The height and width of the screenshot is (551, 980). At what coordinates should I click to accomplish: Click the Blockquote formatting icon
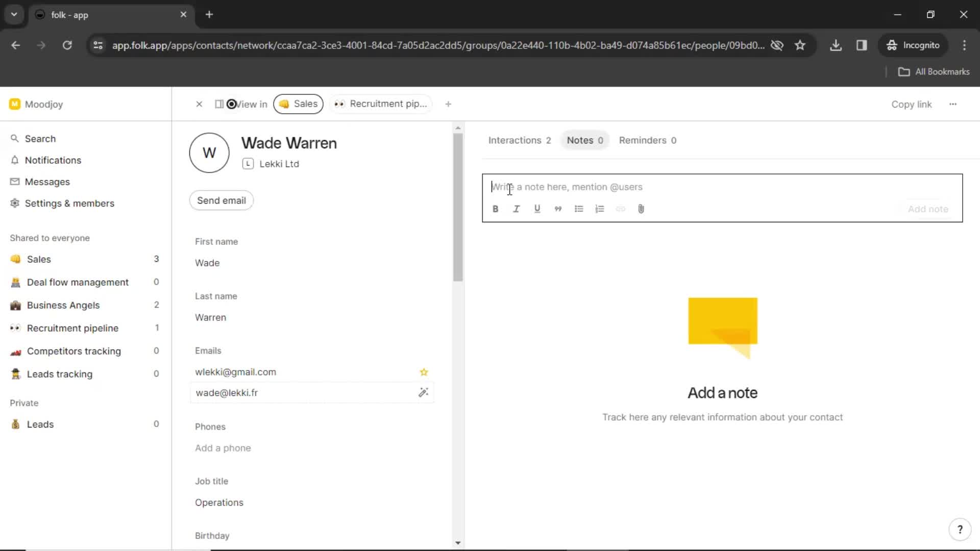pos(558,209)
